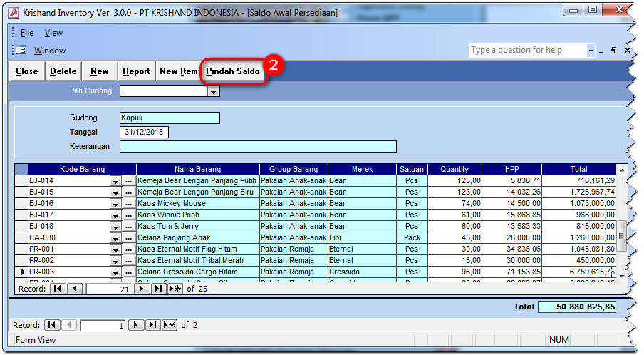This screenshot has height=355, width=644.
Task: Jump to last record in bottom form navigator
Action: (x=152, y=325)
